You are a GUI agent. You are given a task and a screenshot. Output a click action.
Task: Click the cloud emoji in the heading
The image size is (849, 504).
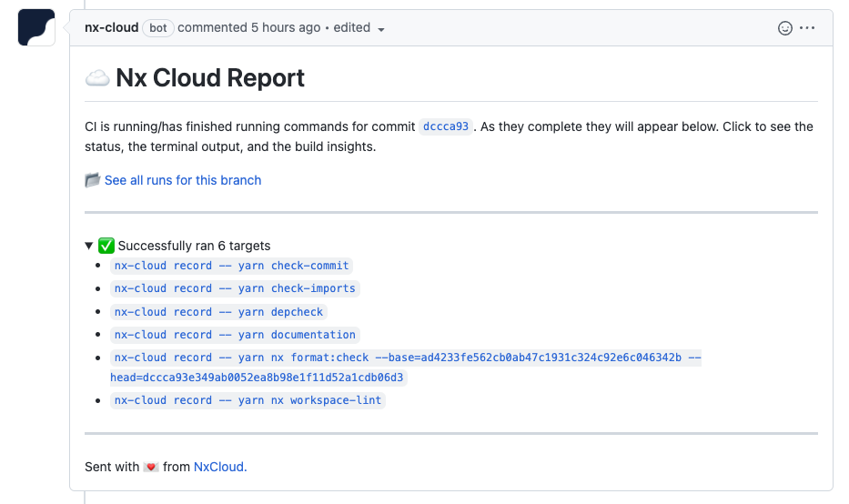(97, 78)
